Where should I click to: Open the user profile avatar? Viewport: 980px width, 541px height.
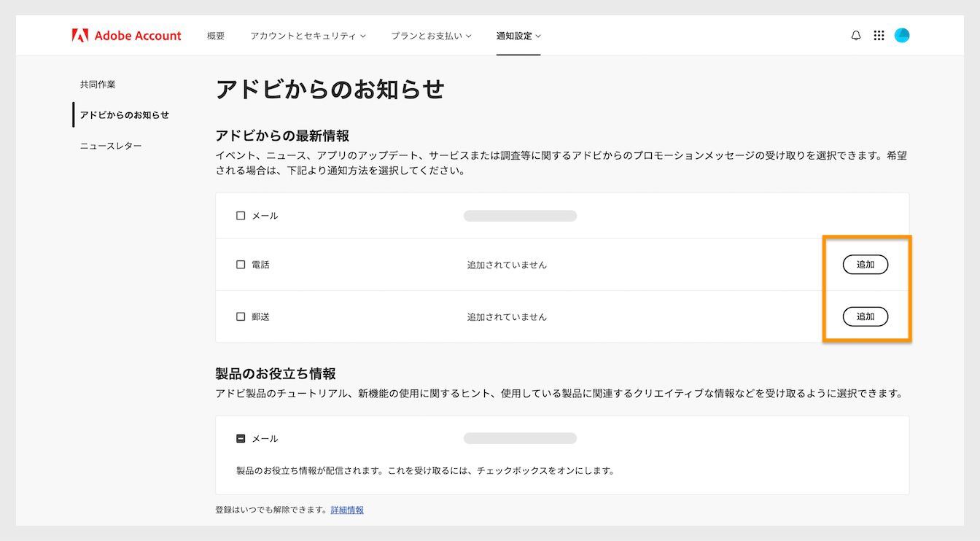click(902, 35)
